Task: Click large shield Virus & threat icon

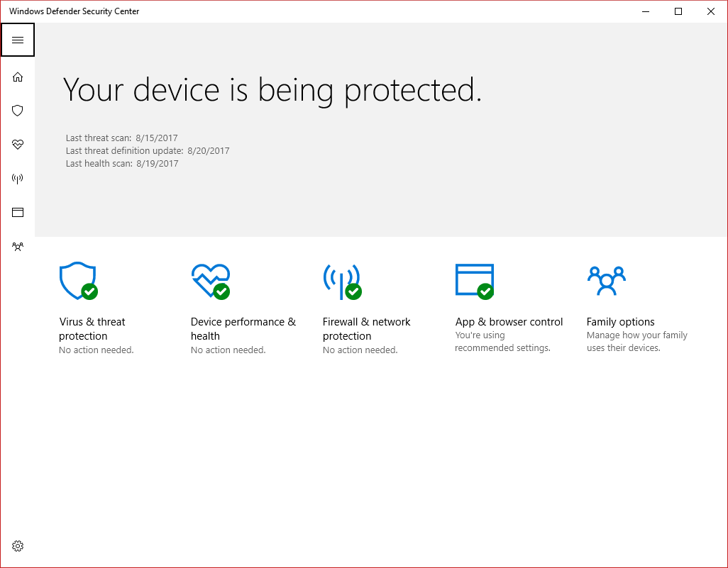Action: (x=79, y=281)
